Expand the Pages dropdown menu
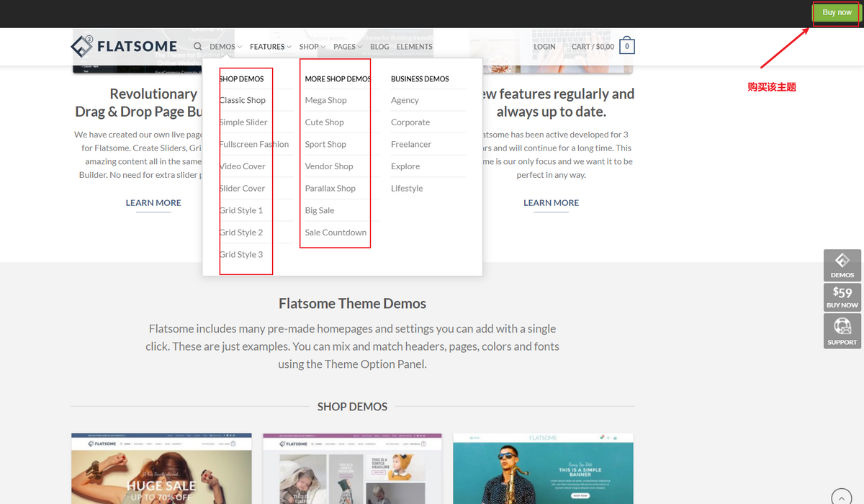Screen dimensions: 864x504 pyautogui.click(x=348, y=47)
